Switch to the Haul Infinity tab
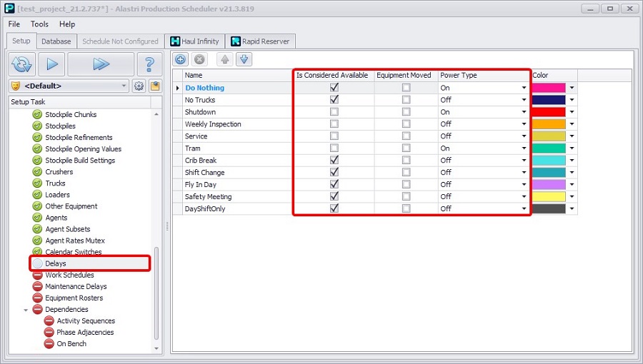 pyautogui.click(x=194, y=41)
